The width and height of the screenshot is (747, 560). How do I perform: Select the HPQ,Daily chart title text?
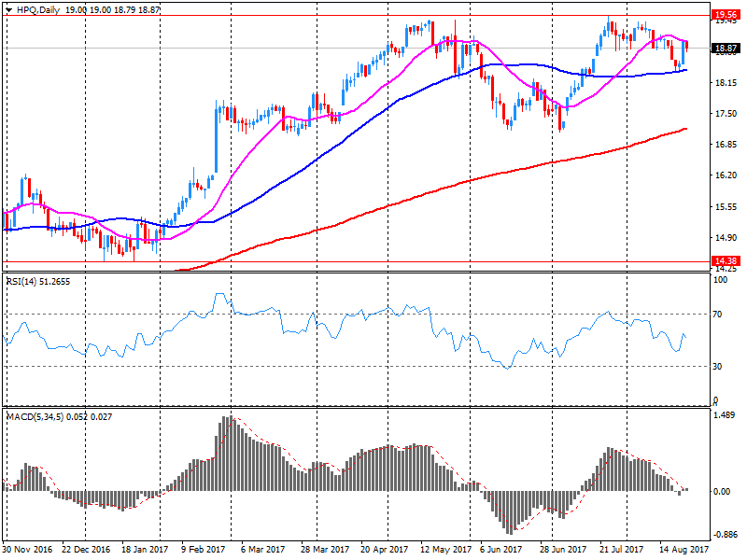coord(38,9)
